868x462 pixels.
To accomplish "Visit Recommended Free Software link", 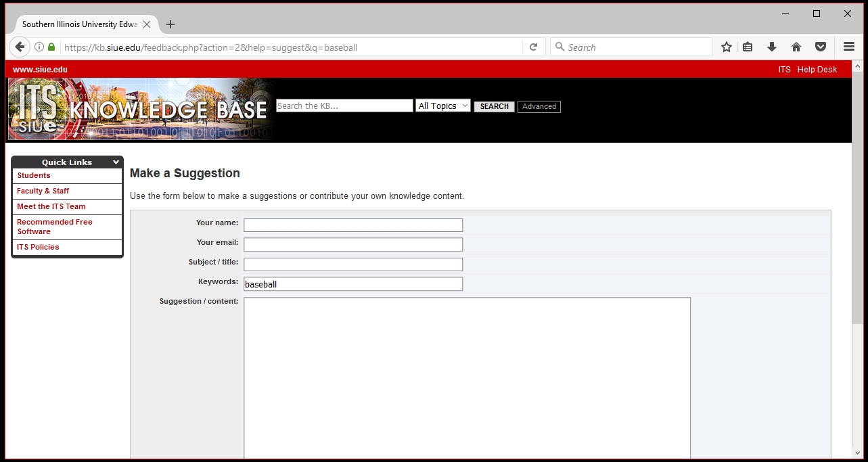I will coord(54,227).
